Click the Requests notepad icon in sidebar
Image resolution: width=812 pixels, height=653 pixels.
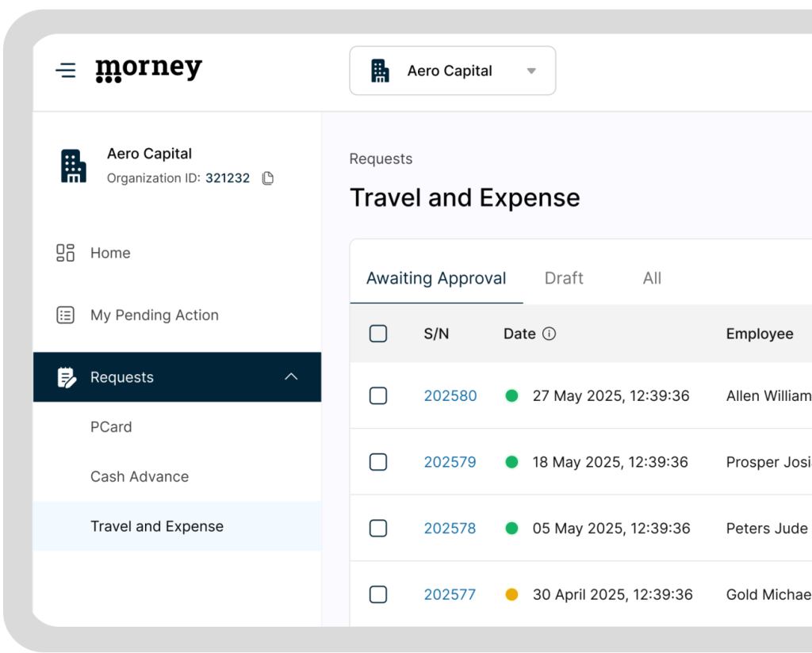67,377
